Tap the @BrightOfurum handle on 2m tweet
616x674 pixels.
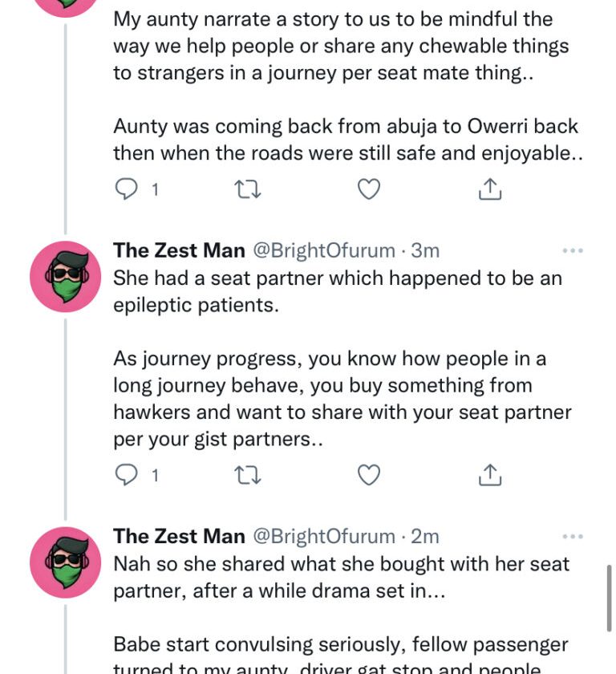tap(324, 536)
